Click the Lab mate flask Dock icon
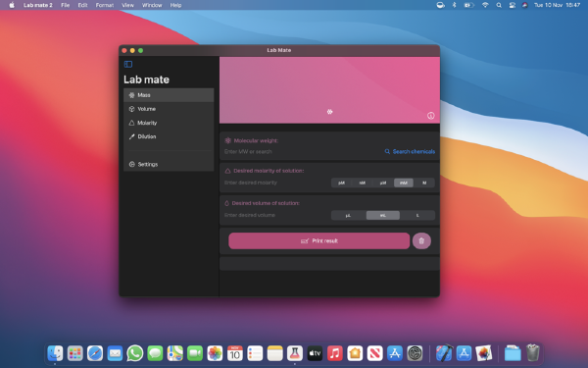 (295, 353)
